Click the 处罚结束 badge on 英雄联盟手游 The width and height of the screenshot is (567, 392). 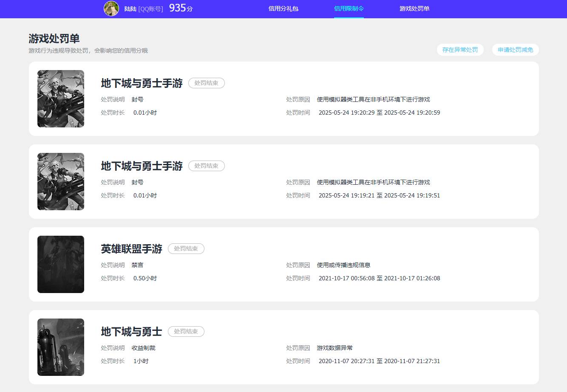(x=186, y=249)
